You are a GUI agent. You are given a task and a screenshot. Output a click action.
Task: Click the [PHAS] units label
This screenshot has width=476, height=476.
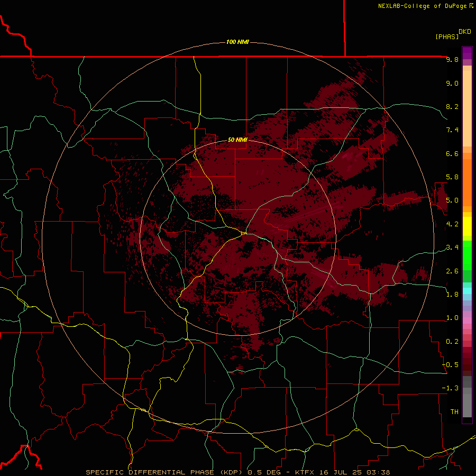(447, 36)
